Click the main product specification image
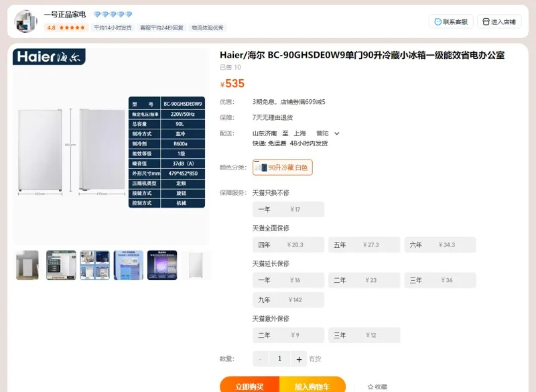536x392 pixels. pyautogui.click(x=111, y=147)
